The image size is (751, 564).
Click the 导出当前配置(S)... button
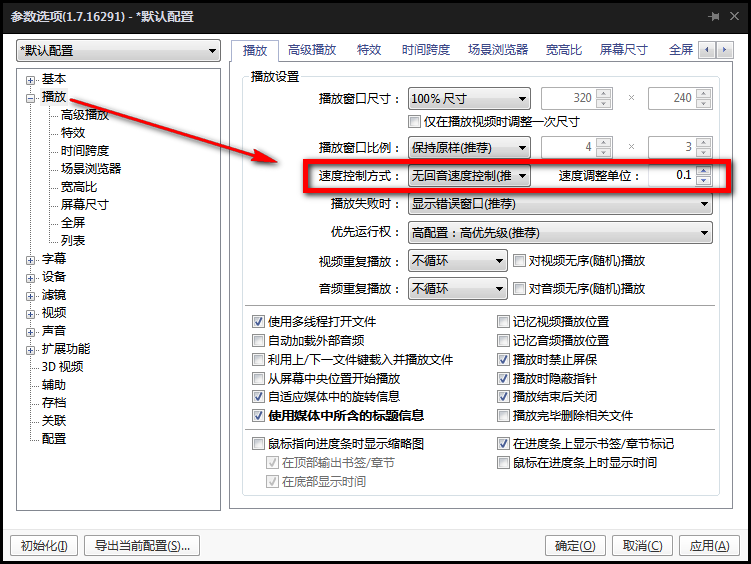tap(142, 545)
